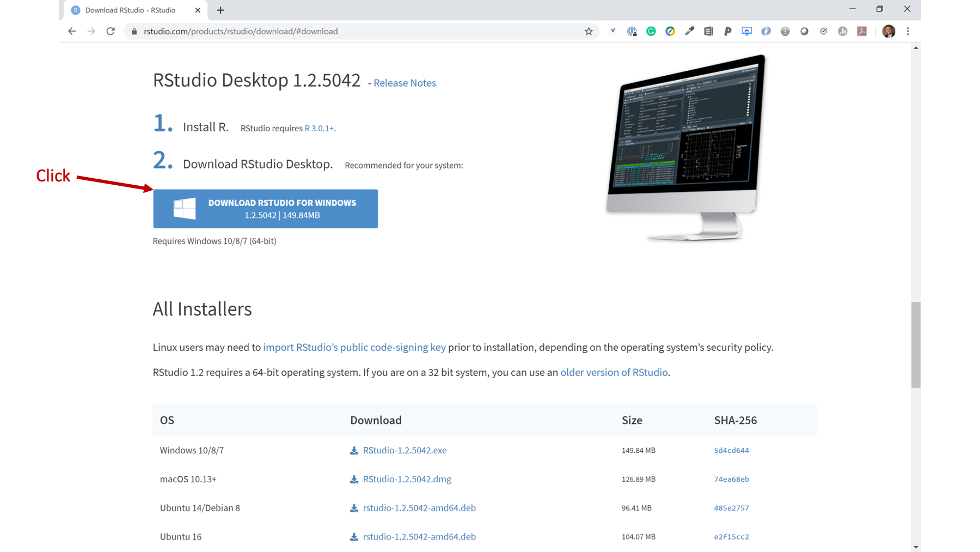Download the Ubuntu 14/Debian 8 .deb file
This screenshot has width=980, height=552.
pyautogui.click(x=419, y=508)
